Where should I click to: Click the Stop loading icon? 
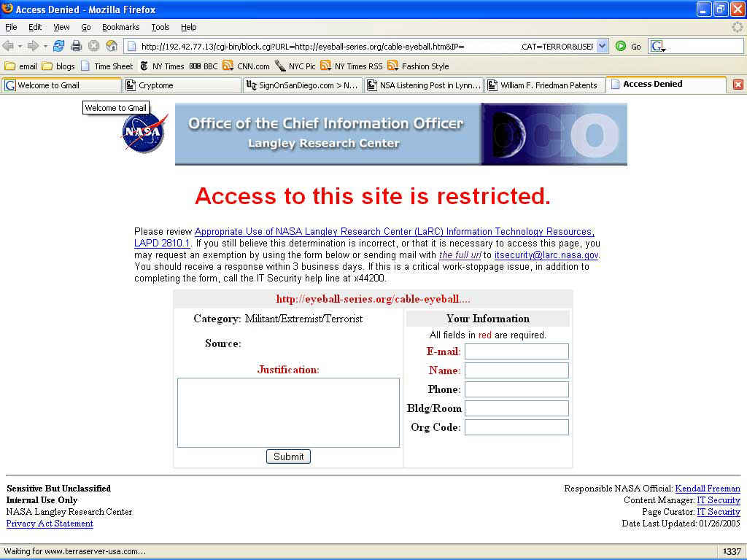pos(93,46)
